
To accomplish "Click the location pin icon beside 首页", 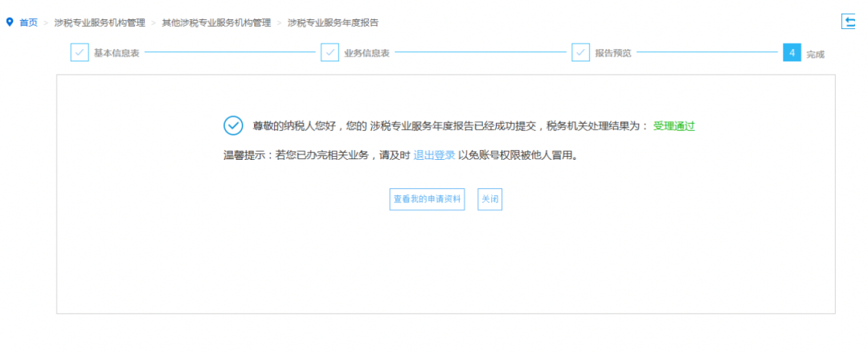I will pos(10,23).
